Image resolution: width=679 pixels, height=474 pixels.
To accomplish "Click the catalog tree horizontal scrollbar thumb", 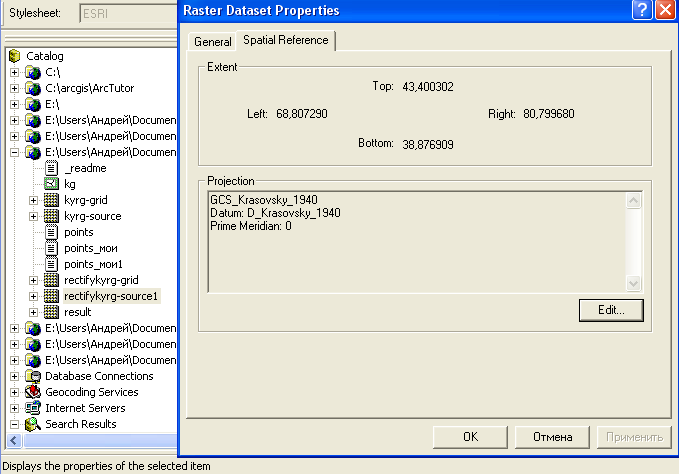I will (x=100, y=441).
